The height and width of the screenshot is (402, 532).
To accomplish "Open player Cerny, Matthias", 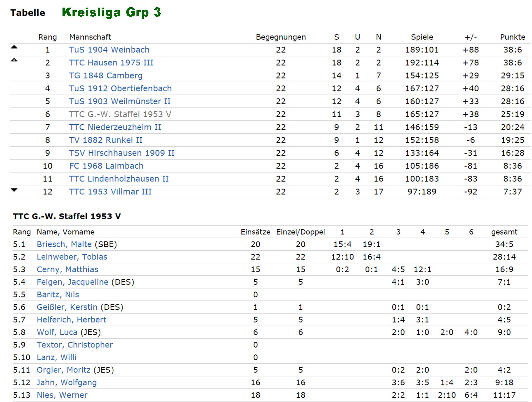I will coord(67,270).
